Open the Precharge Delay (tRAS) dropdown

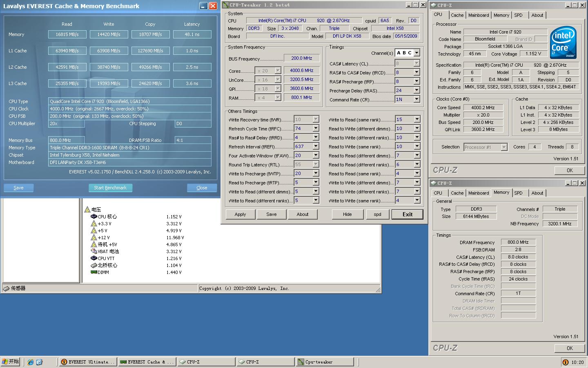tap(416, 90)
